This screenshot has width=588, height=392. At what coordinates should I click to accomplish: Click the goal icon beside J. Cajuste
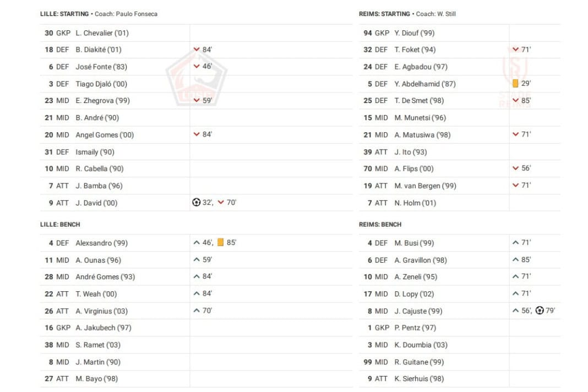[539, 311]
